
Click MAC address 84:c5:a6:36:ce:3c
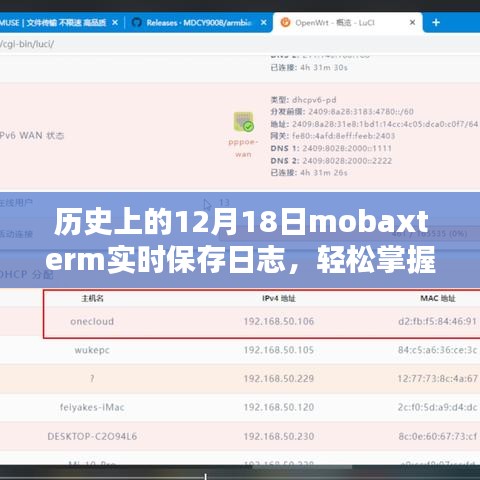coord(438,350)
